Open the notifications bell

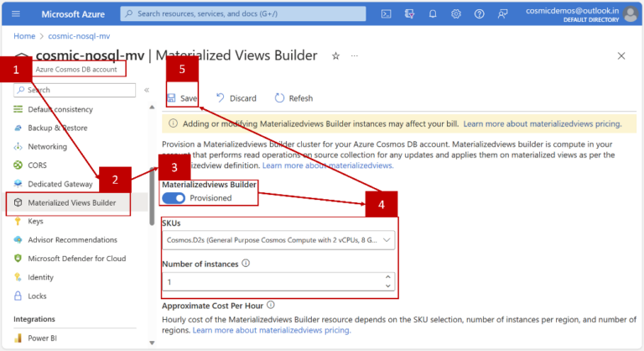(433, 13)
